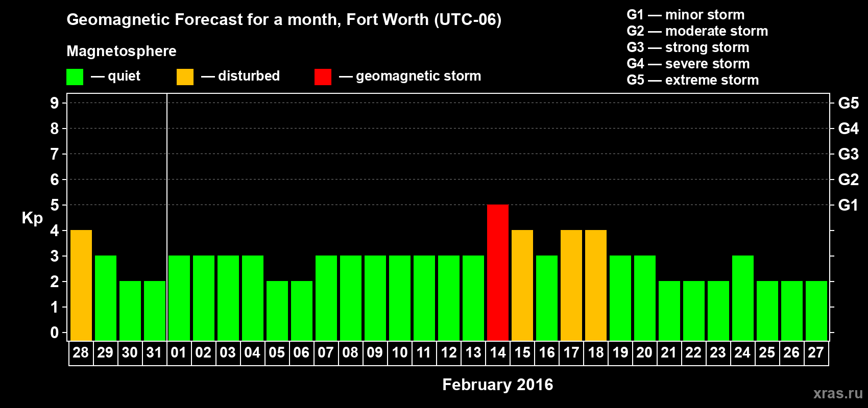Click the 'February 2016' label
Viewport: 868px width, 408px height.
(498, 385)
